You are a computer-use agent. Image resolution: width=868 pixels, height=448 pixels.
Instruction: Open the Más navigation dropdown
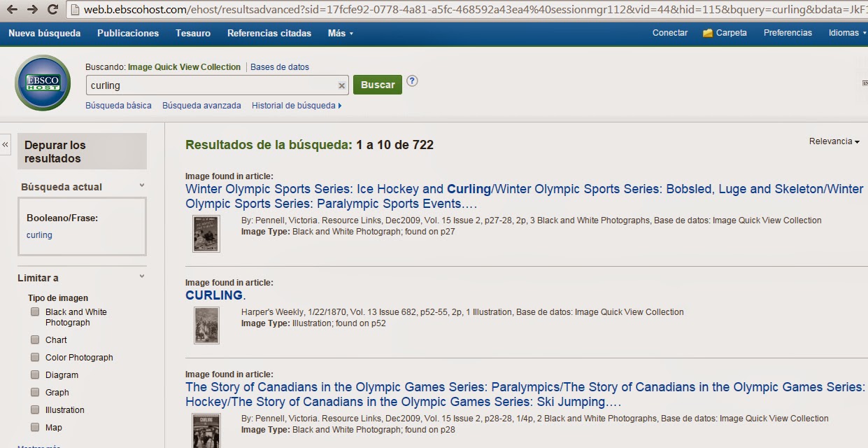coord(339,32)
